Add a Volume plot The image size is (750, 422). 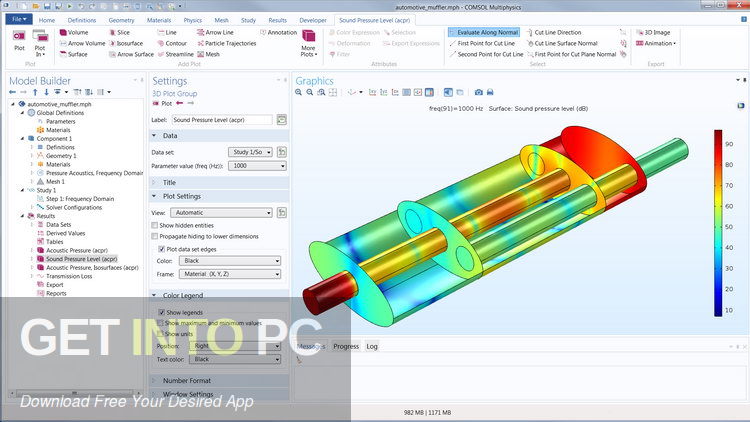(74, 33)
